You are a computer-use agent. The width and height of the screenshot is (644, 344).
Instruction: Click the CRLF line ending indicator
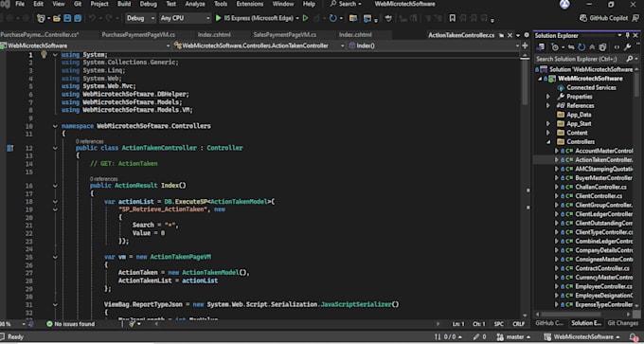[x=519, y=324]
